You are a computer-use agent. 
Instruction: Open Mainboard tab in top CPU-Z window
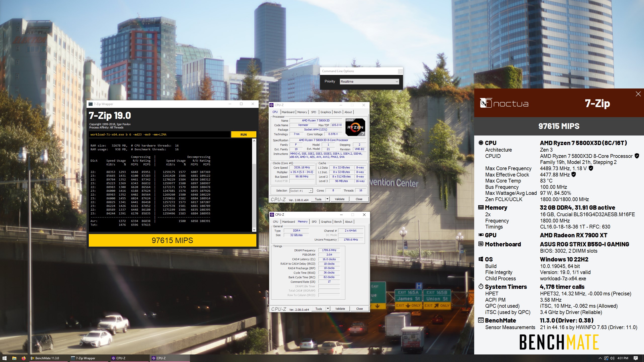point(288,112)
